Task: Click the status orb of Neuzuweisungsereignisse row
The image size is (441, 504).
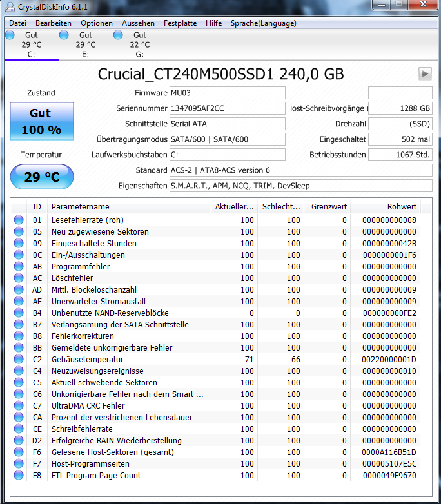Action: tap(19, 371)
